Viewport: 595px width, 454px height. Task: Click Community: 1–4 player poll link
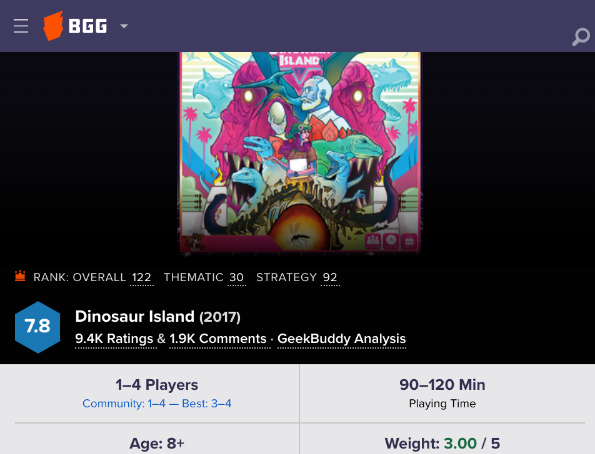coord(124,403)
